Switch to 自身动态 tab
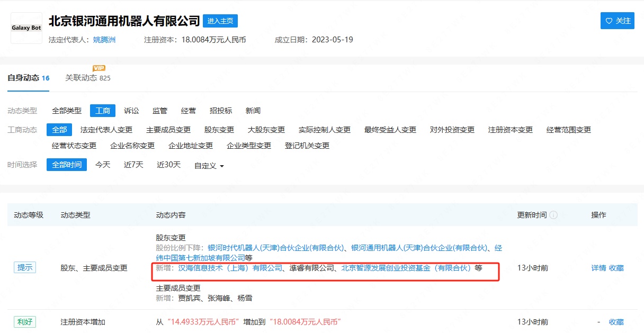Screen dimensions: 644x333 [x=28, y=78]
